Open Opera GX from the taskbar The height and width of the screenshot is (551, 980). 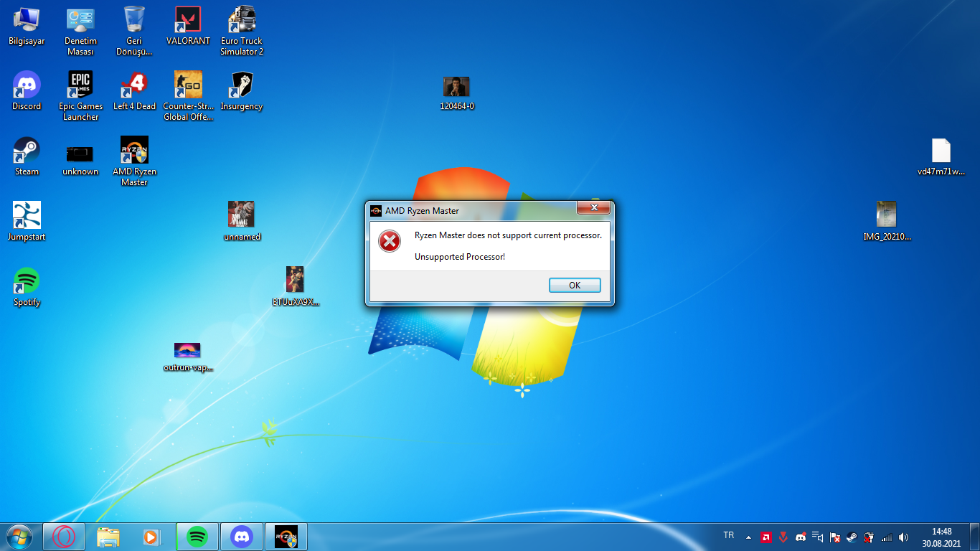[64, 537]
